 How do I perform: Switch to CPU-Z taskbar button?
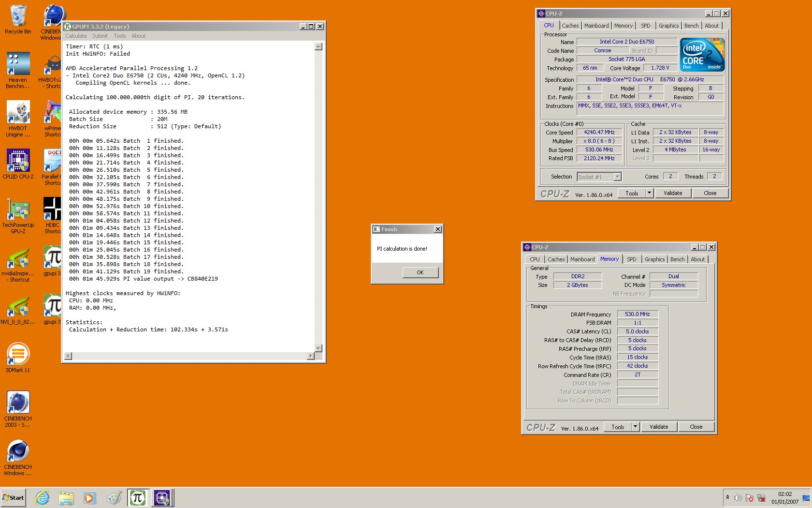pos(162,498)
